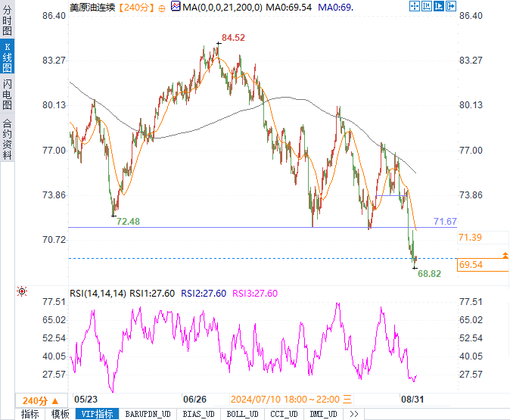510x420 pixels.
Task: Click the orange circle icon beside 240分
Action: coord(162,9)
